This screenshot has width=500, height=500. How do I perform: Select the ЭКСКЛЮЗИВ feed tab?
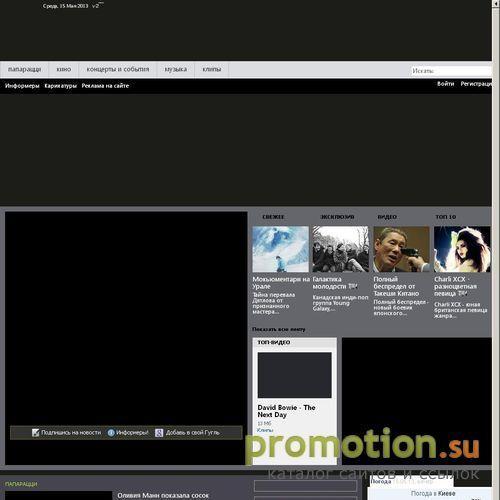point(337,217)
